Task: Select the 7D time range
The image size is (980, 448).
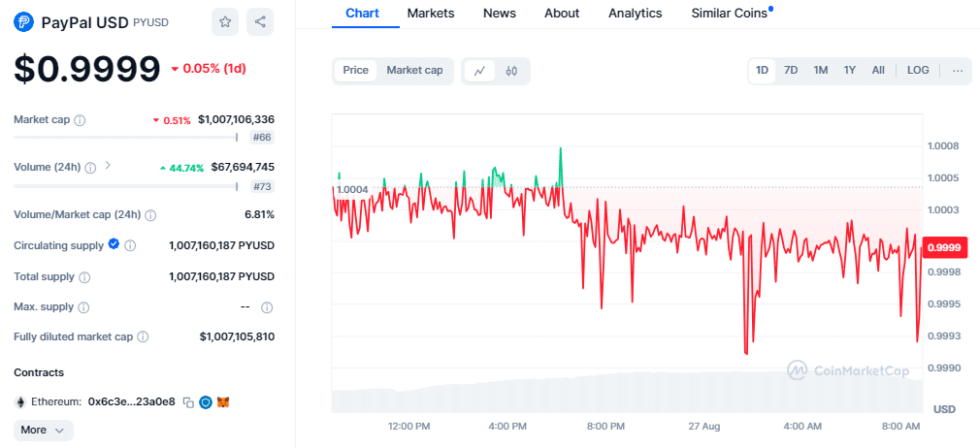Action: (x=791, y=70)
